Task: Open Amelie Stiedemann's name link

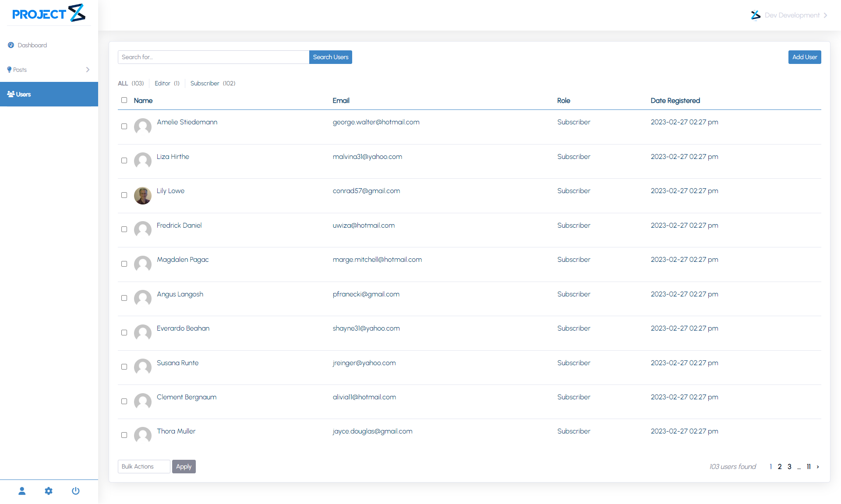Action: 187,122
